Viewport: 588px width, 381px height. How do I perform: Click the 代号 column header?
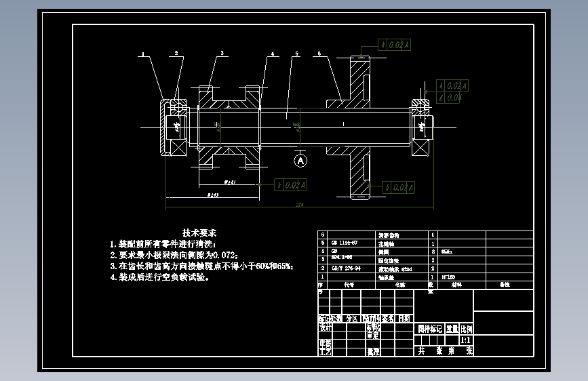coord(349,285)
